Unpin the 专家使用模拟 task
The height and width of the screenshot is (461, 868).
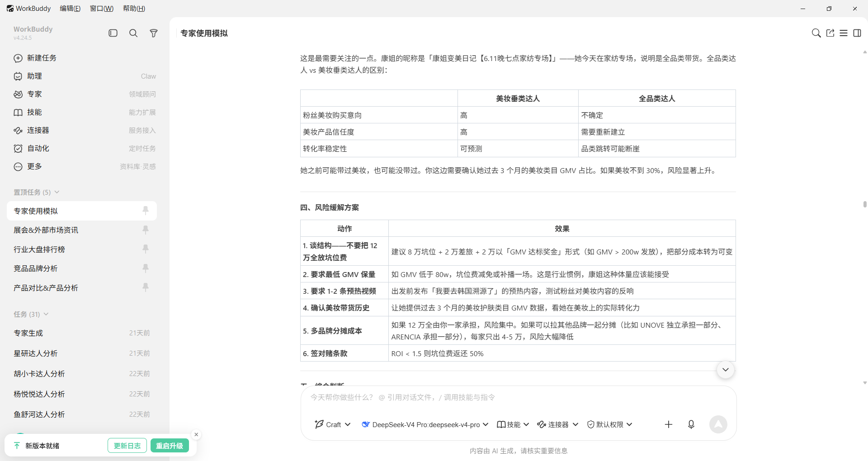click(x=146, y=210)
